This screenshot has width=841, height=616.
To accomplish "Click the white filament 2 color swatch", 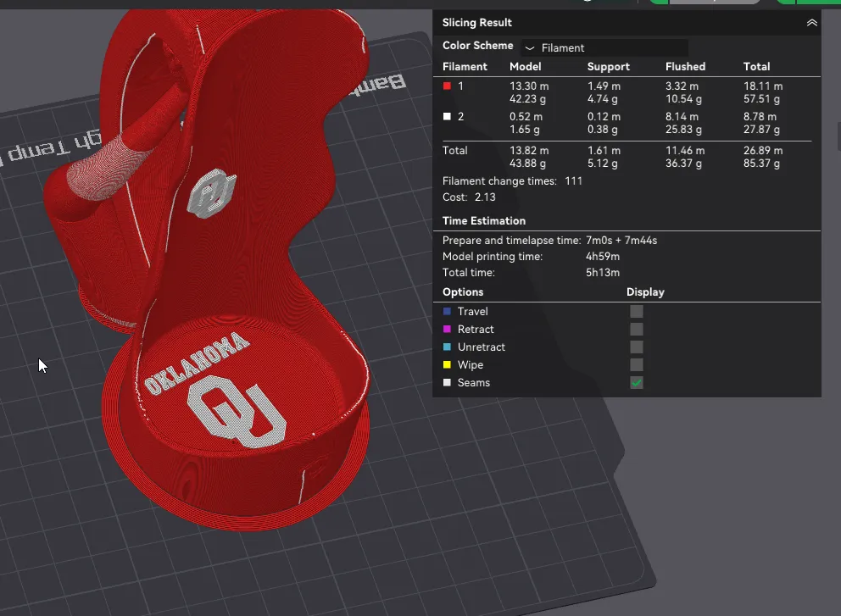I will 447,116.
